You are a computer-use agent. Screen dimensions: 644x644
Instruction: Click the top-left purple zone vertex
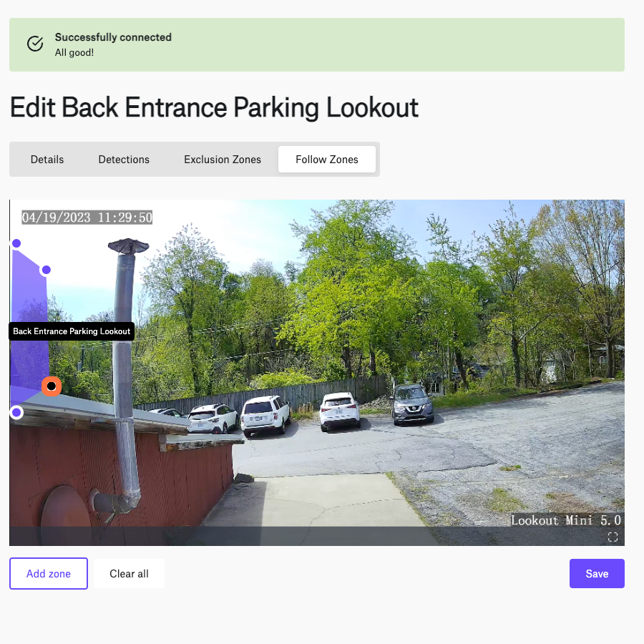16,243
